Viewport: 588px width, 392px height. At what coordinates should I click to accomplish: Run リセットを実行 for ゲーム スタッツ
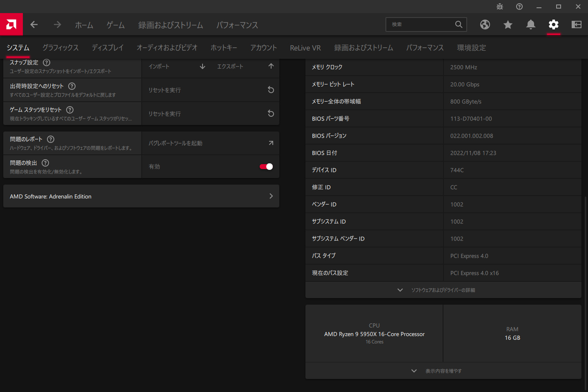(x=210, y=114)
